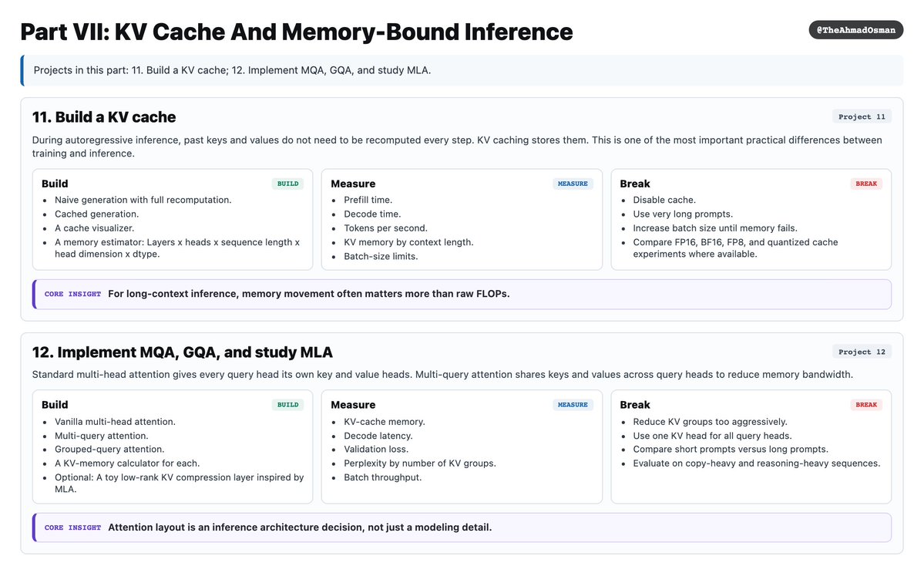The height and width of the screenshot is (573, 924).
Task: Select the blue MEASURE badge in project 11
Action: click(573, 184)
